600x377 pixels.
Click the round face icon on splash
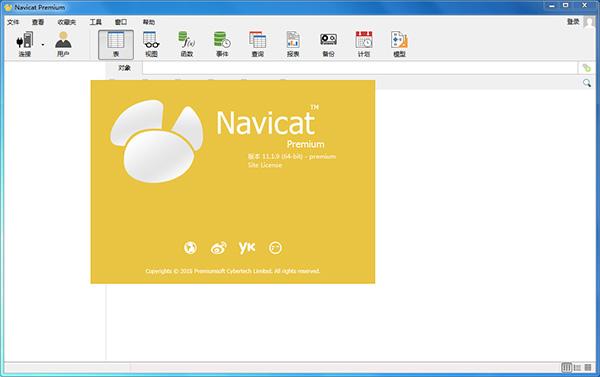click(x=275, y=248)
